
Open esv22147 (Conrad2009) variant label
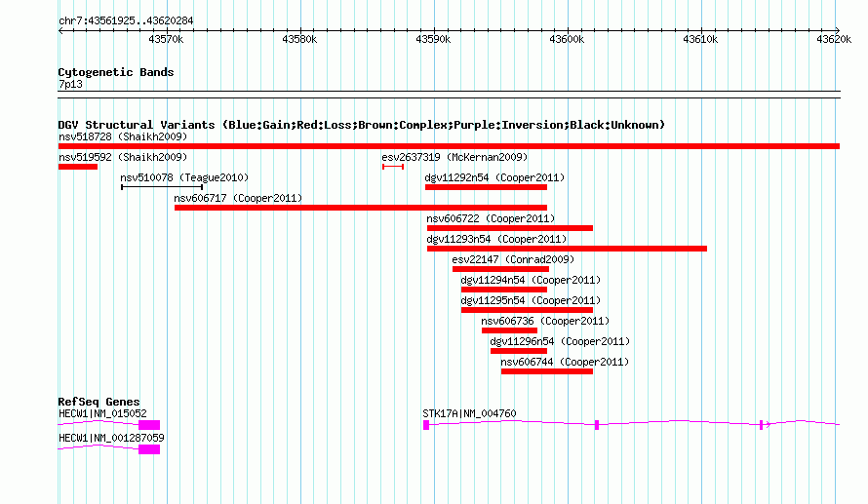[x=513, y=259]
